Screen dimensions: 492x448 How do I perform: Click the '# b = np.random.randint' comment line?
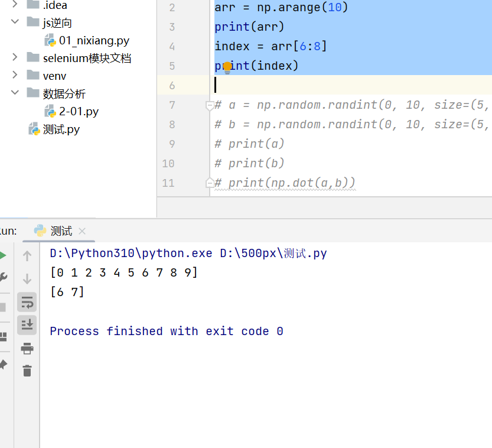tap(351, 124)
